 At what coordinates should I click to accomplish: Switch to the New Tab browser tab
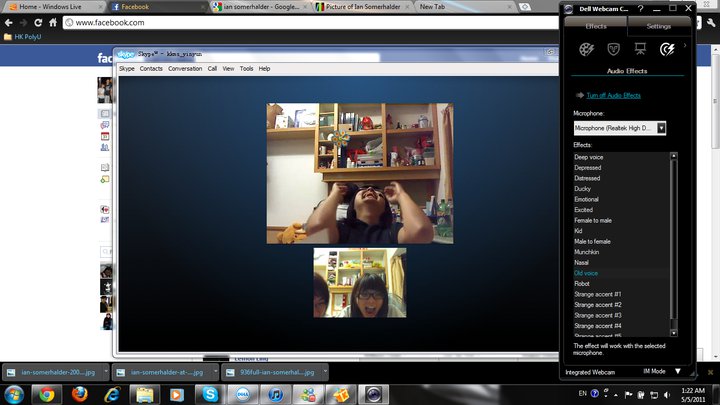[x=465, y=7]
